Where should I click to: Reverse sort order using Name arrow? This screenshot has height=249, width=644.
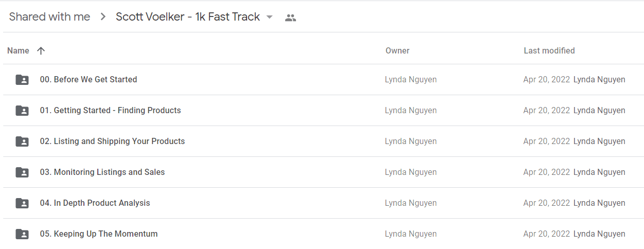coord(41,50)
